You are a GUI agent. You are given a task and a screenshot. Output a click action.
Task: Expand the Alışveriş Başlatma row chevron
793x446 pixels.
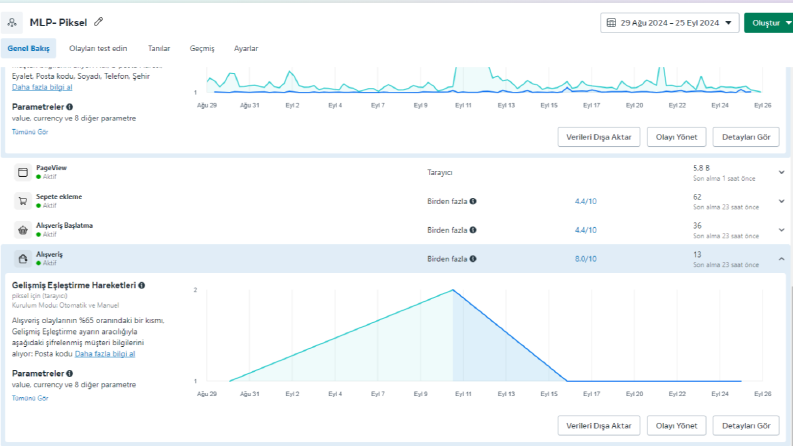point(781,230)
